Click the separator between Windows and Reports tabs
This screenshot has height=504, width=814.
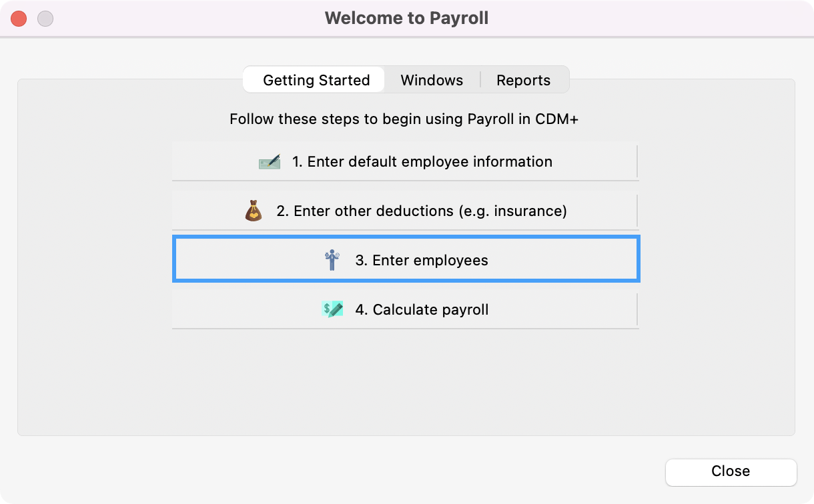[480, 80]
